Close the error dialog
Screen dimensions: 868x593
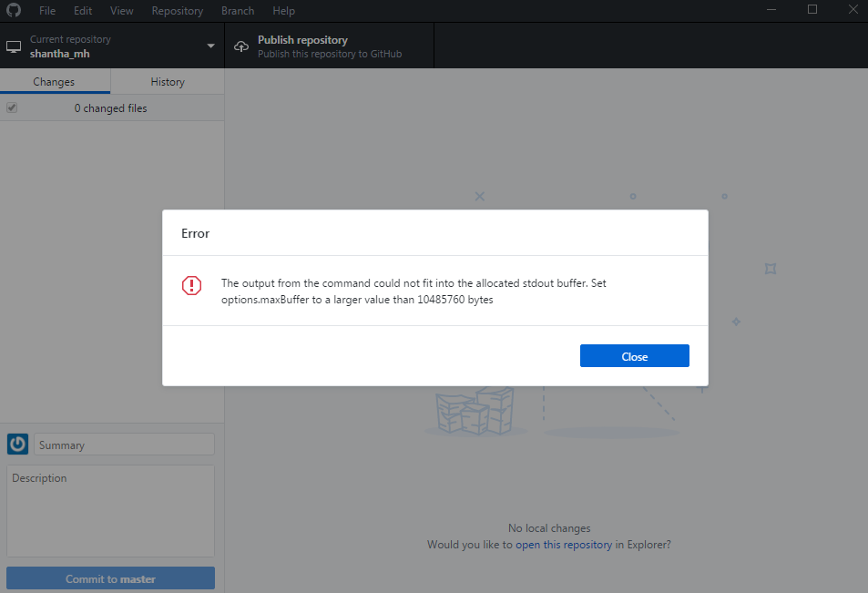[x=634, y=355]
